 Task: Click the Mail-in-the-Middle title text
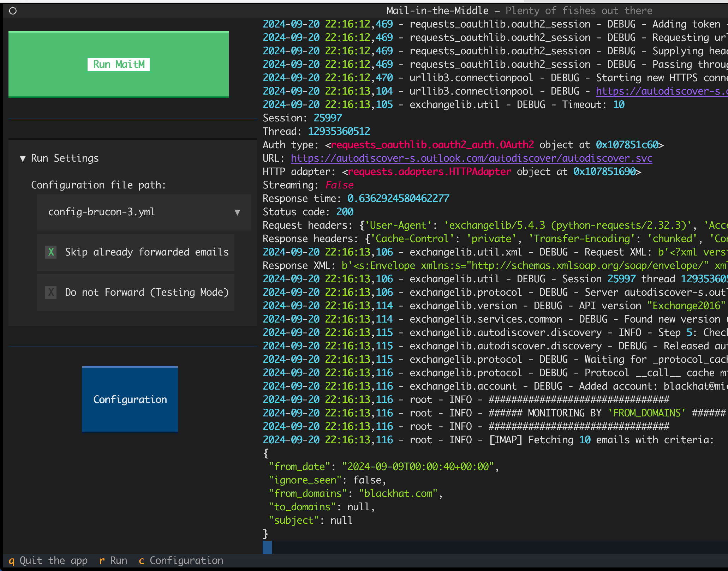coord(437,11)
